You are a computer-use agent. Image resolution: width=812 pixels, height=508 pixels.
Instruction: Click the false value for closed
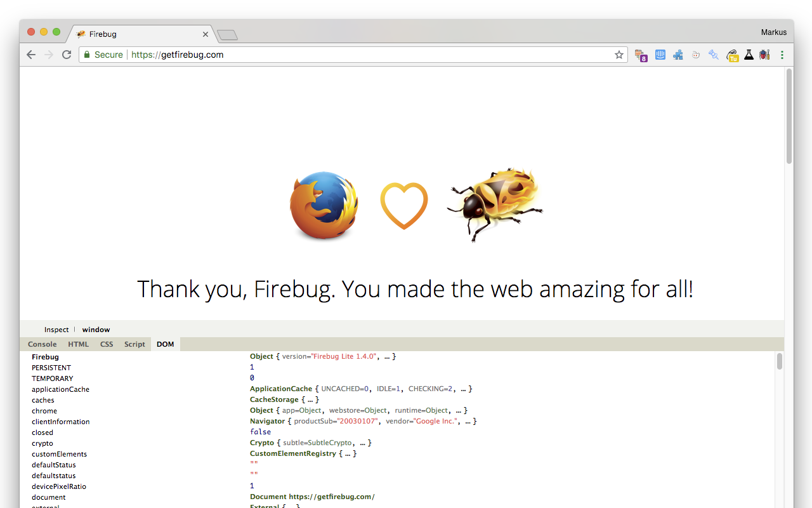click(x=260, y=432)
